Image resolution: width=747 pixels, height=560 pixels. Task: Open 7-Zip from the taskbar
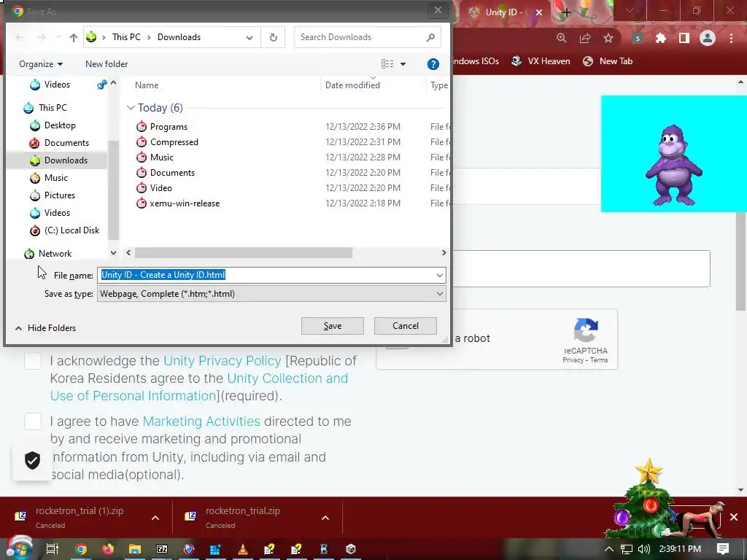(162, 549)
